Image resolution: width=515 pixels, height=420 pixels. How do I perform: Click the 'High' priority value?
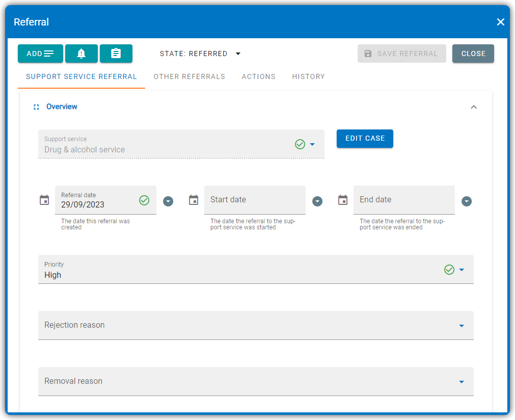tap(53, 275)
